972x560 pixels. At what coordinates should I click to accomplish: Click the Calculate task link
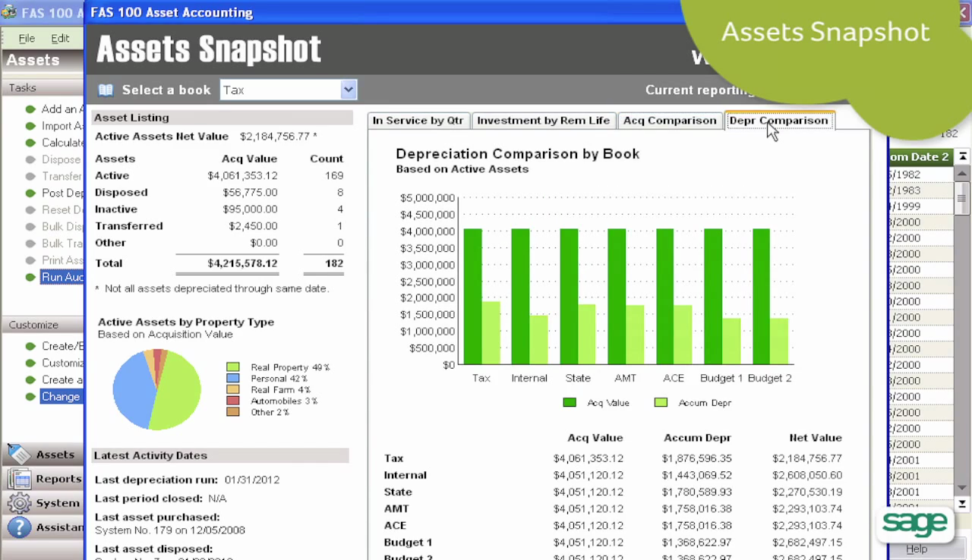(62, 143)
